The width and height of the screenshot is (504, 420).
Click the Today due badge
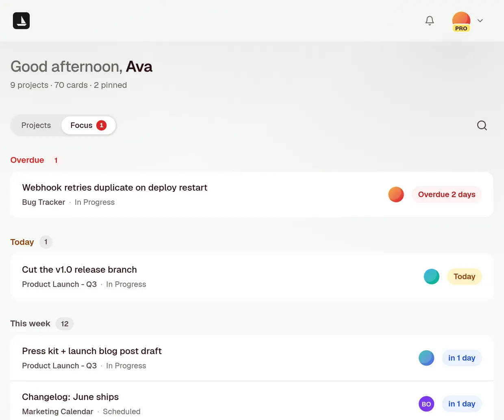(464, 276)
